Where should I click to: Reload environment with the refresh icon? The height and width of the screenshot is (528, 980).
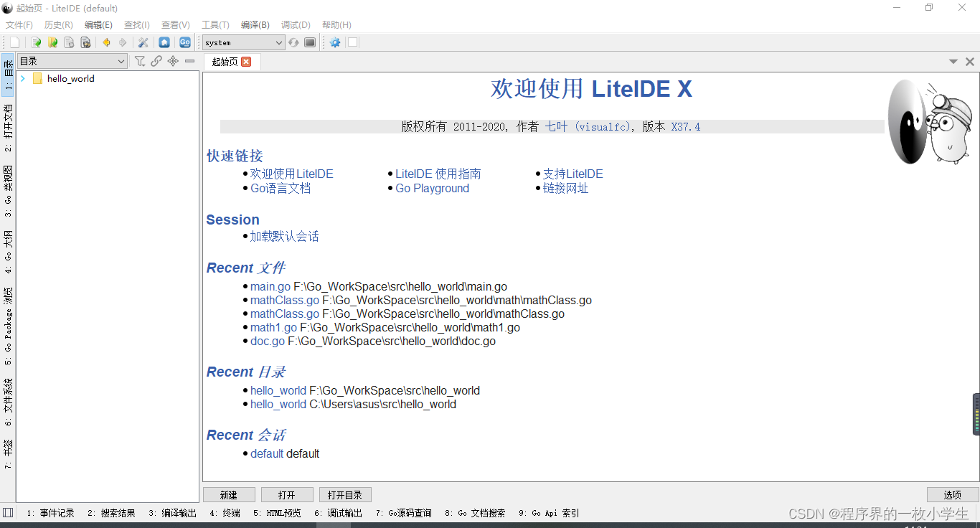(x=293, y=42)
